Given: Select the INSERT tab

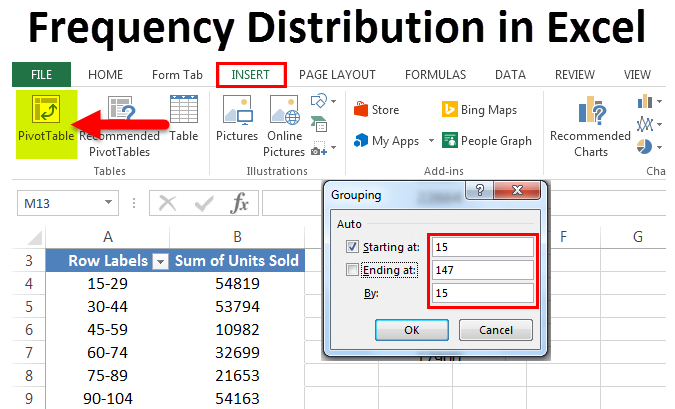Looking at the screenshot, I should click(x=251, y=75).
